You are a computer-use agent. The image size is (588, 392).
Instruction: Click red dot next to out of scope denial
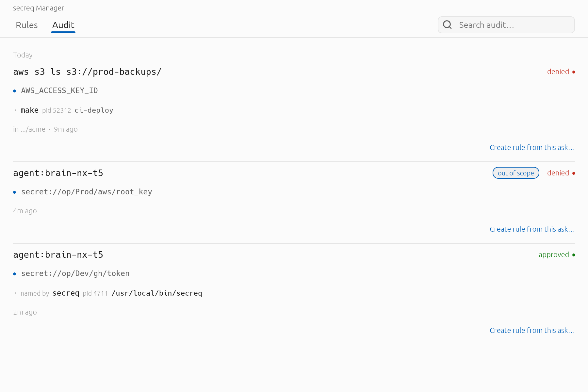coord(574,173)
